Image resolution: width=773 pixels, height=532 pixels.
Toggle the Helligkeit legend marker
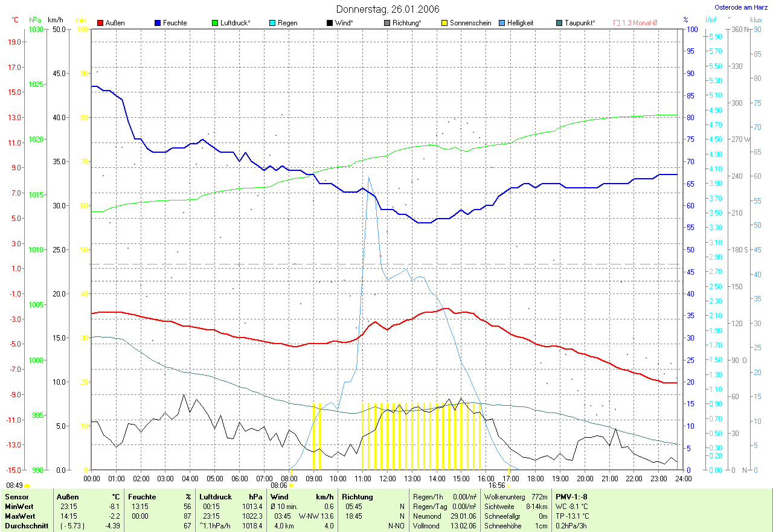(x=502, y=23)
